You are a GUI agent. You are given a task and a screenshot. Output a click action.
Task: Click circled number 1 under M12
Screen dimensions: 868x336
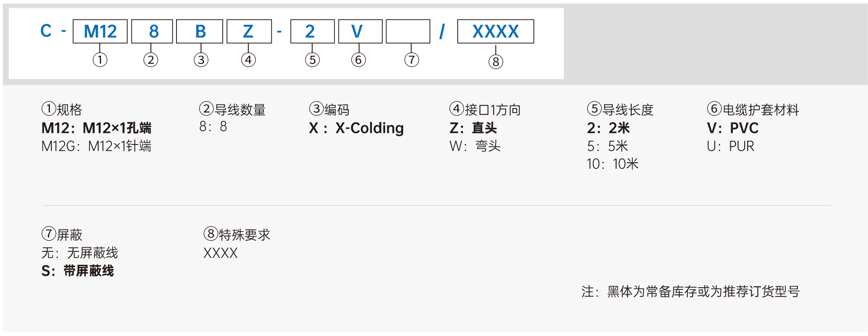tap(100, 60)
